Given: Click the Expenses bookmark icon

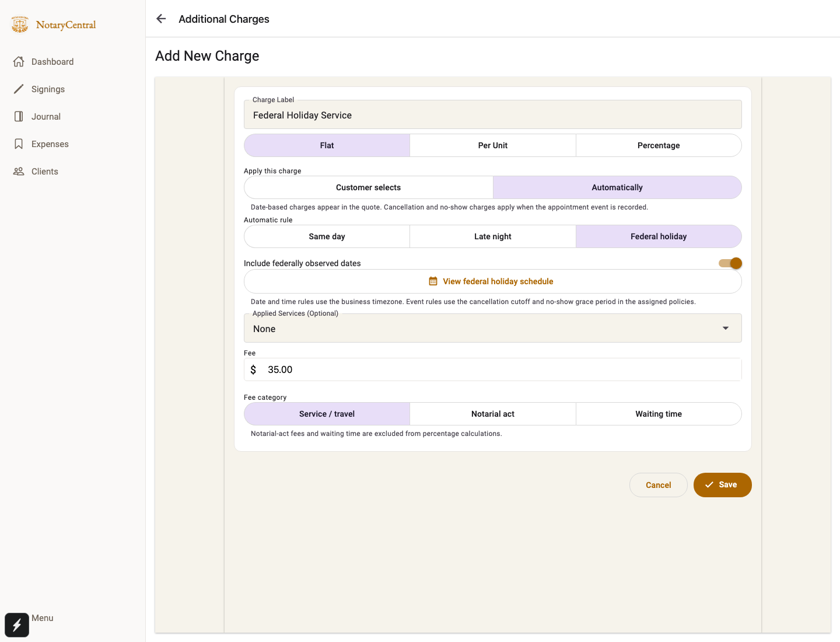Looking at the screenshot, I should [x=19, y=144].
